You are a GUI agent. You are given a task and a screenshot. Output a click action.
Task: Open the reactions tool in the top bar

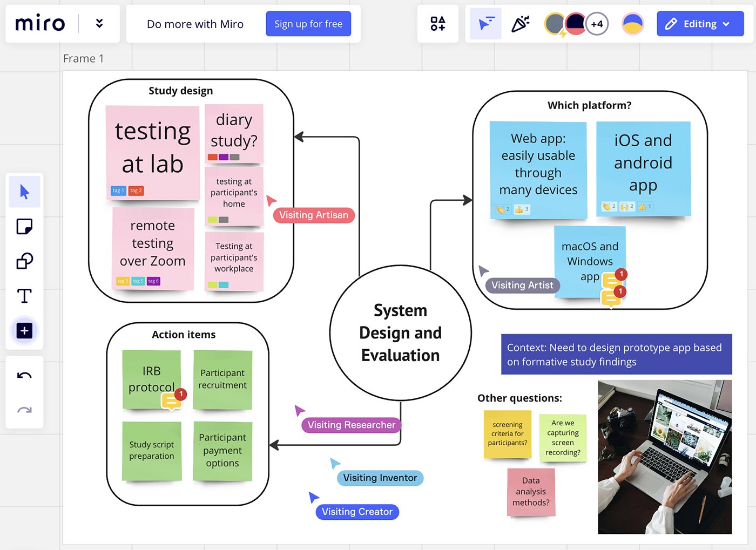pyautogui.click(x=520, y=23)
